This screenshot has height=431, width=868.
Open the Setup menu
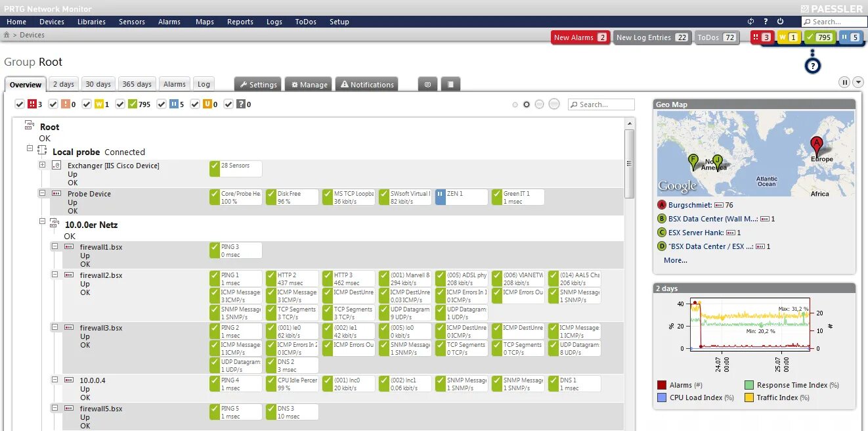[x=339, y=22]
